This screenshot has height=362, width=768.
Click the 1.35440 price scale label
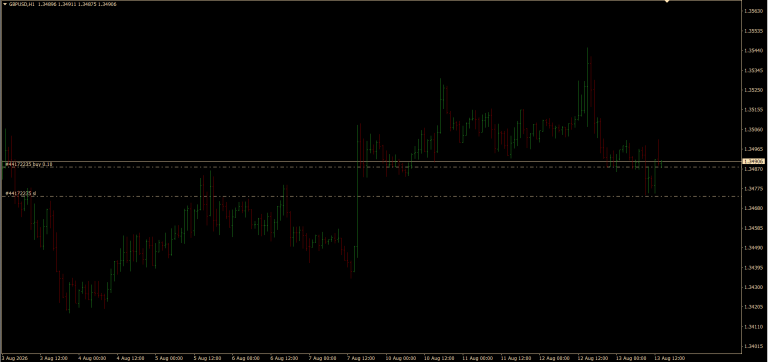[753, 50]
